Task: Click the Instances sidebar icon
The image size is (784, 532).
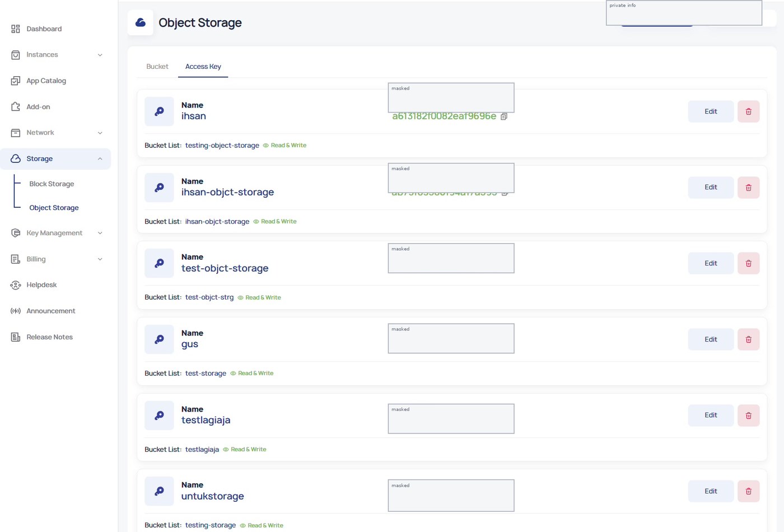Action: point(16,55)
